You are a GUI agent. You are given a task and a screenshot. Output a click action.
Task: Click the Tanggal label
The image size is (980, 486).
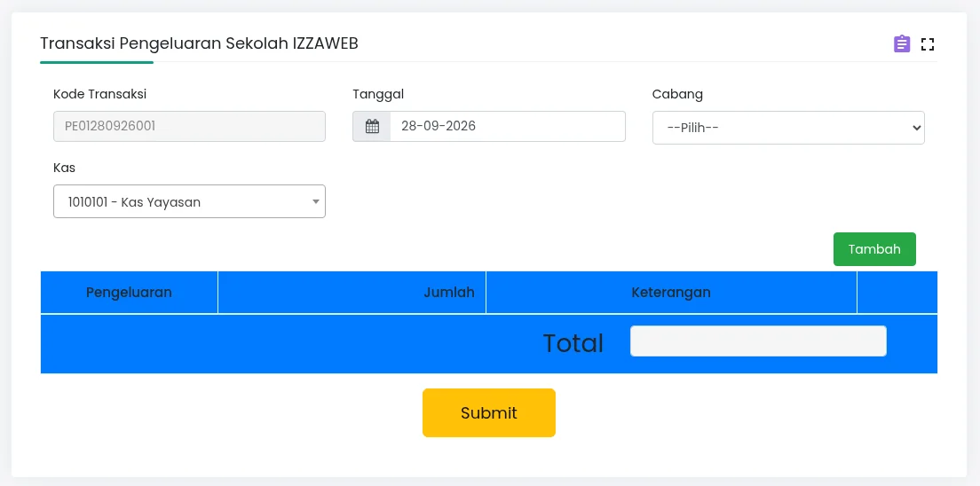click(378, 94)
